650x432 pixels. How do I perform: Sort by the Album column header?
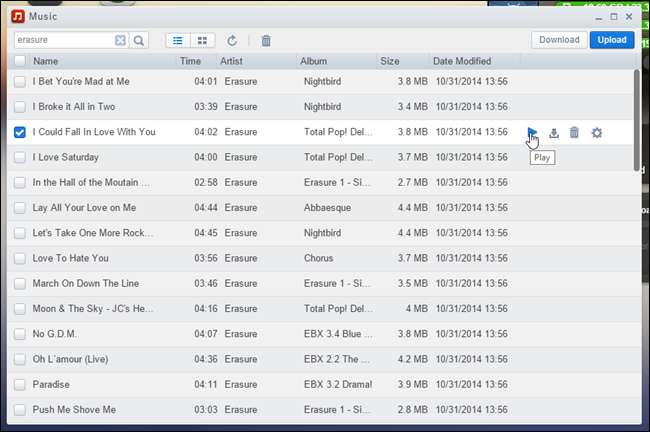313,61
